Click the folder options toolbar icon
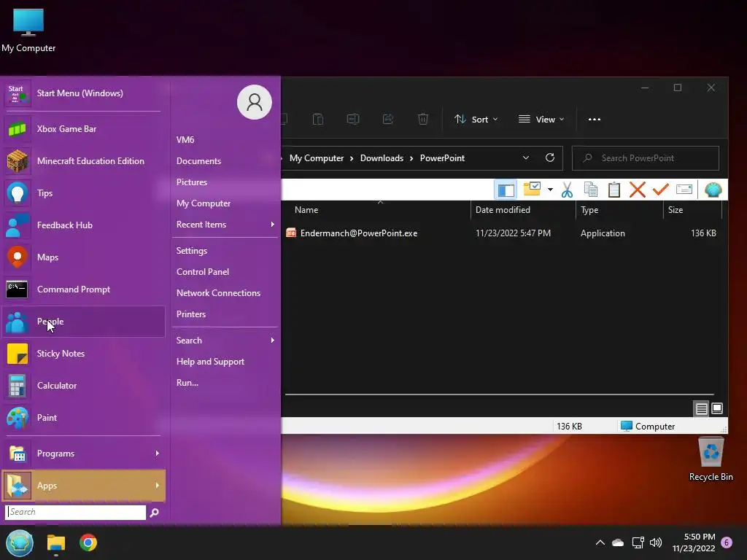 tap(532, 189)
